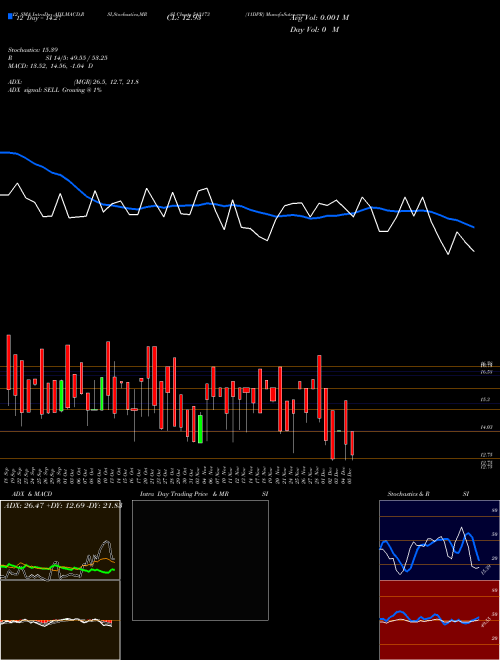Click the last red candlestick on the right
This screenshot has width=500, height=660.
click(352, 443)
